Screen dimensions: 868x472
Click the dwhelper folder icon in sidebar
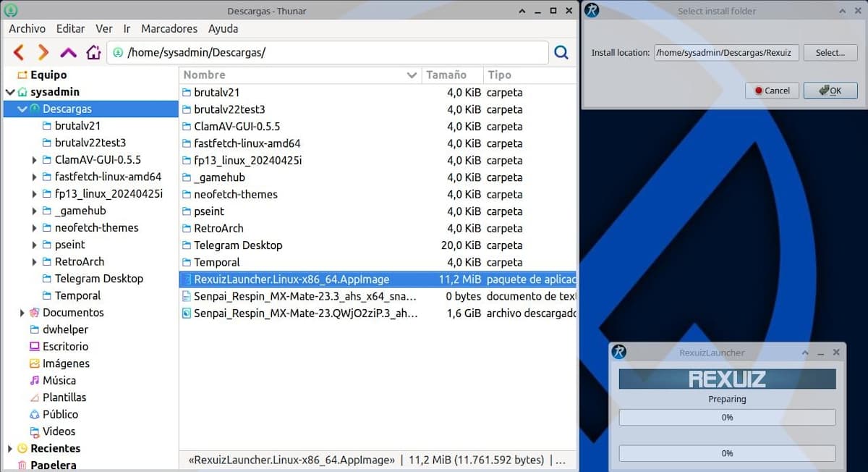[34, 329]
